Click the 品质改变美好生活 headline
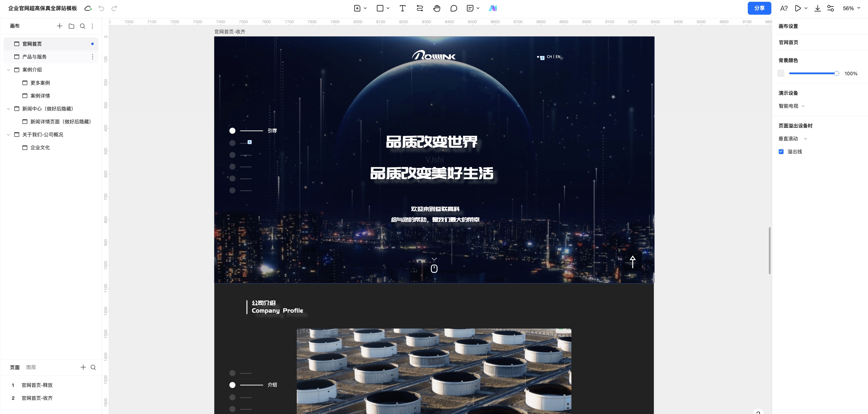Viewport: 868px width, 414px height. (x=432, y=173)
